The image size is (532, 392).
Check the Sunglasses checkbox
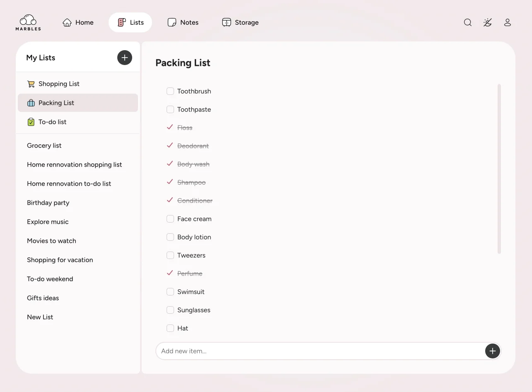170,310
